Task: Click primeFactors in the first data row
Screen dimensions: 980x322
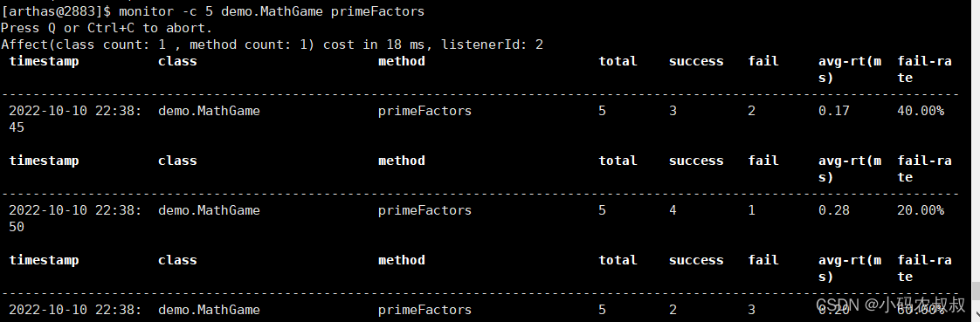Action: tap(425, 111)
